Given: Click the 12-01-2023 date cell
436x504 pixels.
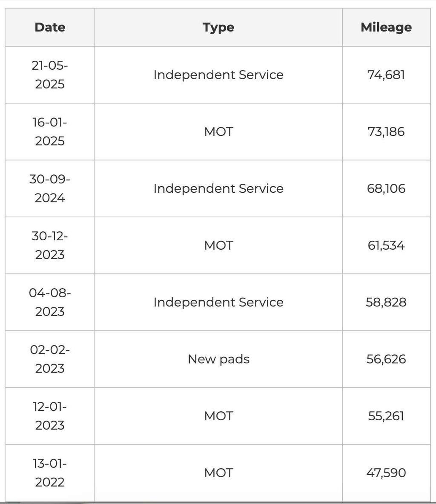Looking at the screenshot, I should pos(50,416).
